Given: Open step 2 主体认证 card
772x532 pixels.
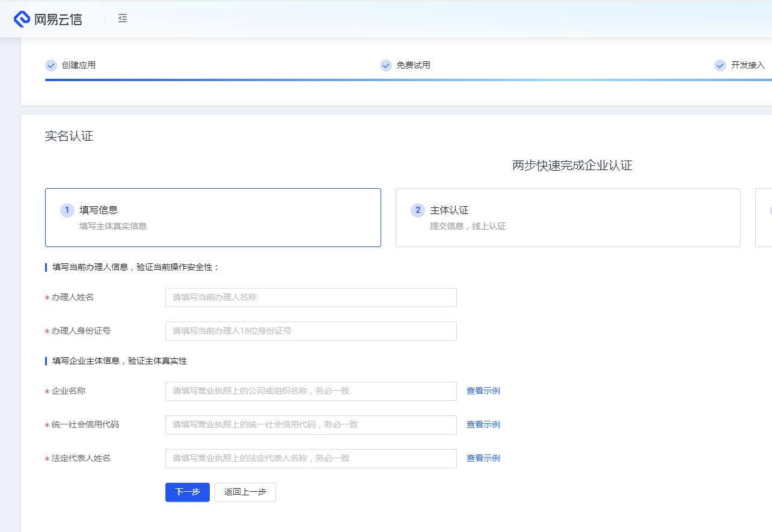Looking at the screenshot, I should coord(568,218).
